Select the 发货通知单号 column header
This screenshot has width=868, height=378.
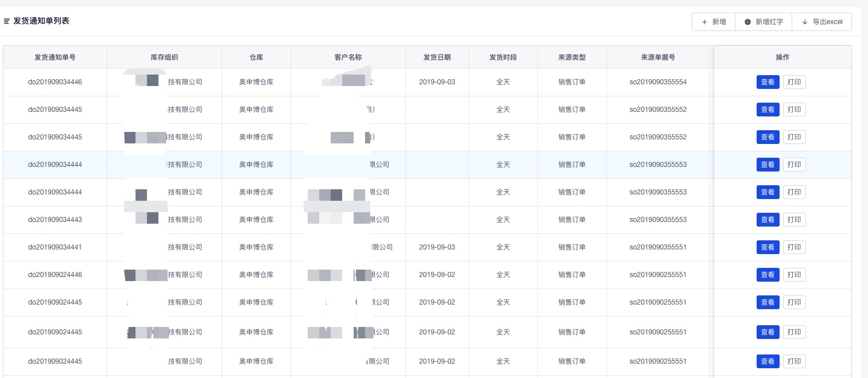pyautogui.click(x=55, y=57)
